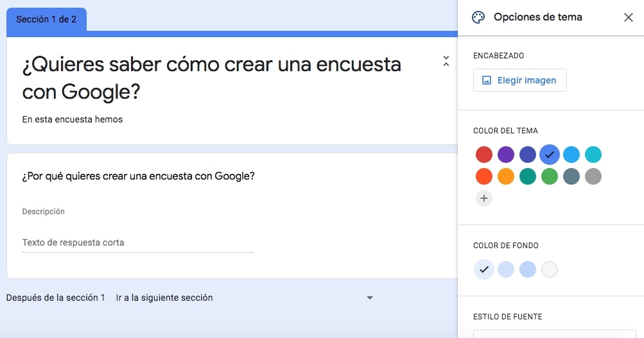
Task: Select the third medium blue background color
Action: (x=527, y=269)
